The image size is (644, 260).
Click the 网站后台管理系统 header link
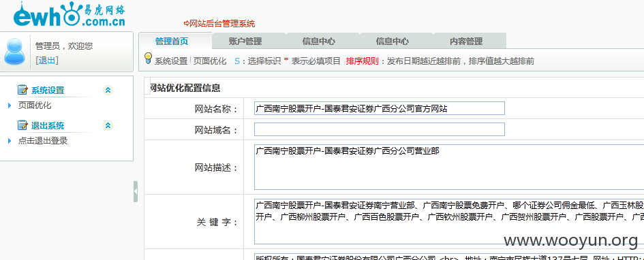coord(219,23)
